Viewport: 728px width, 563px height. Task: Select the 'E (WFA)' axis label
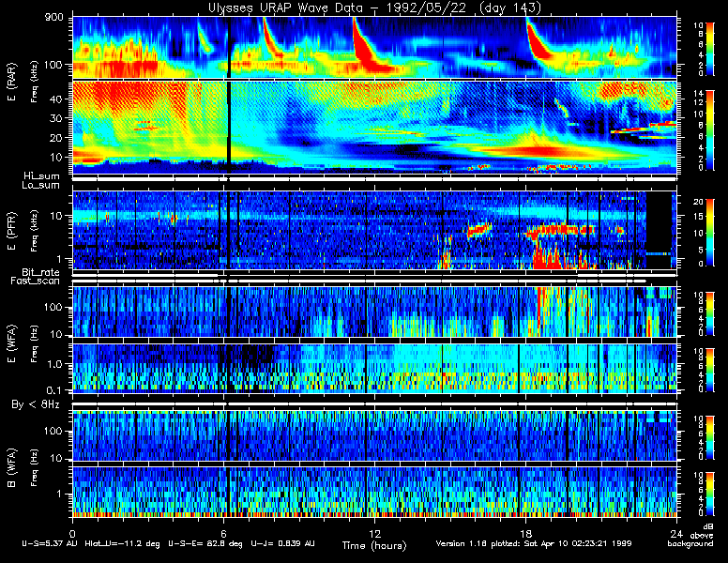click(x=11, y=343)
